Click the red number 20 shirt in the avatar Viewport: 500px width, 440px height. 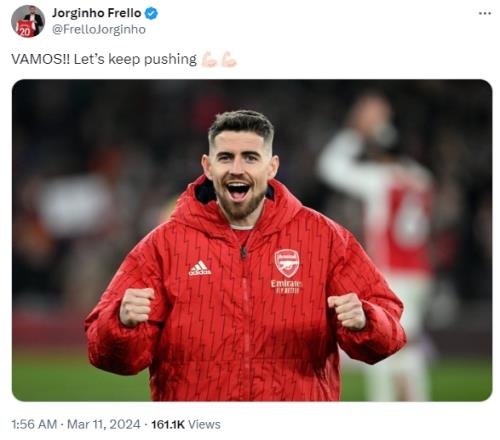click(x=25, y=29)
